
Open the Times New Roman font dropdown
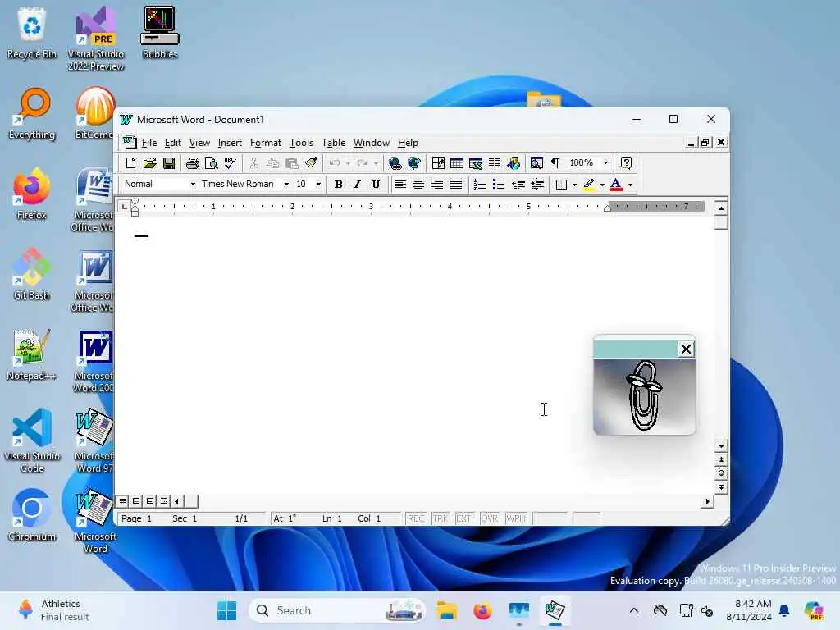click(x=286, y=185)
